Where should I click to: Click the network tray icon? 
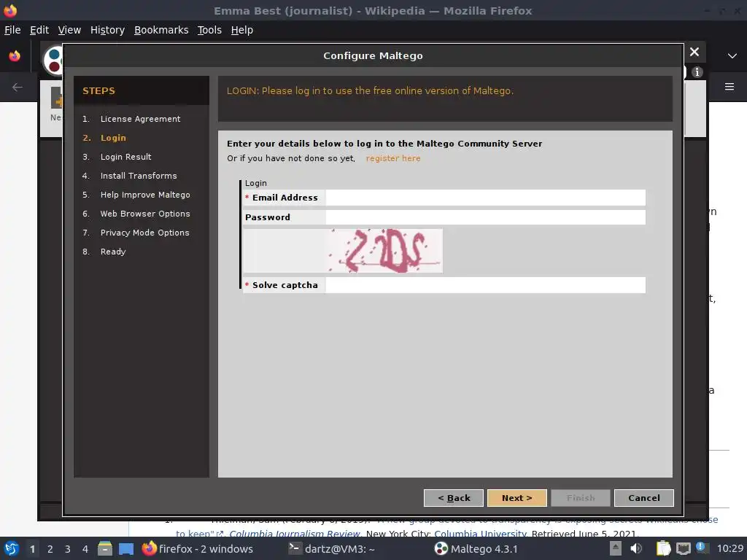[683, 548]
